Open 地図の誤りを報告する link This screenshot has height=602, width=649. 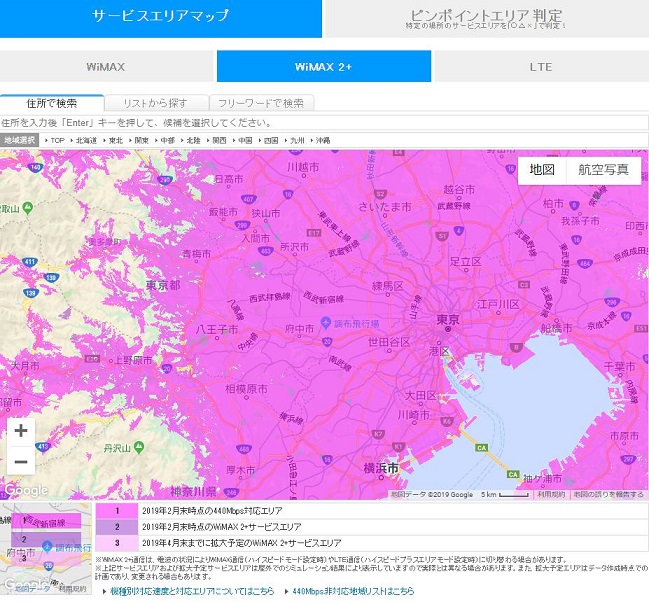click(608, 494)
